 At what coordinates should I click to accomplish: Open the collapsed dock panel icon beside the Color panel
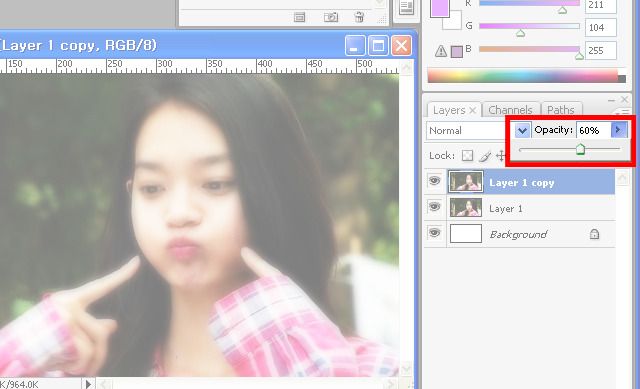[x=406, y=8]
